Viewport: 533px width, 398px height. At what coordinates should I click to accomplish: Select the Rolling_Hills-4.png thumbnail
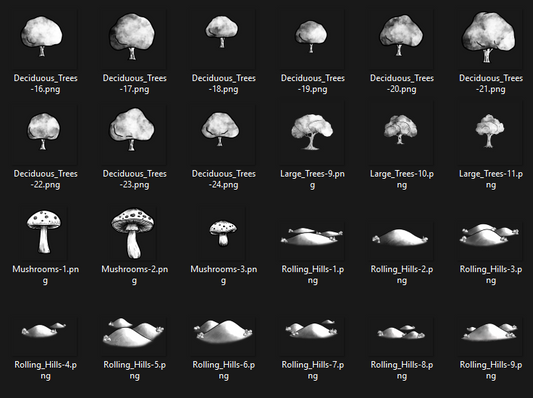point(45,336)
